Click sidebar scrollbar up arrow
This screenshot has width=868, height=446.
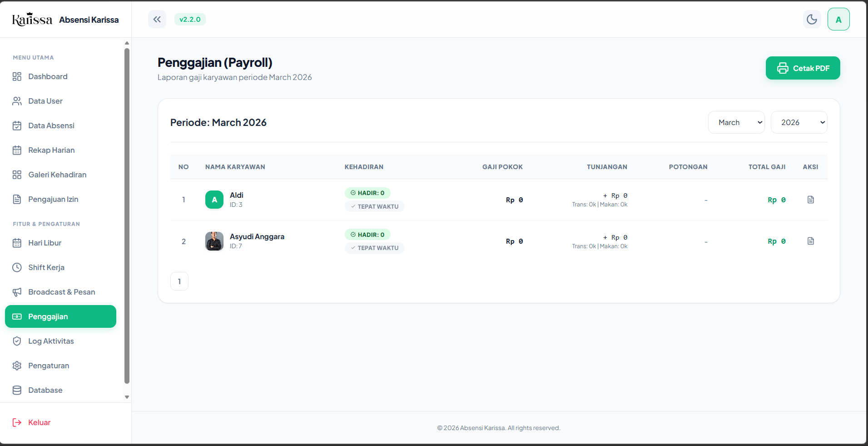click(x=127, y=43)
